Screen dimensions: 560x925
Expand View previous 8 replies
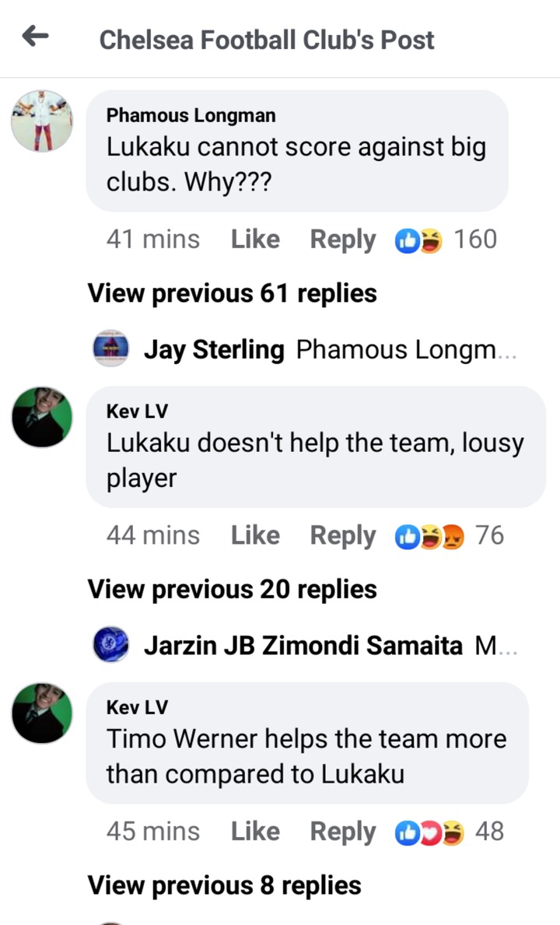[225, 885]
